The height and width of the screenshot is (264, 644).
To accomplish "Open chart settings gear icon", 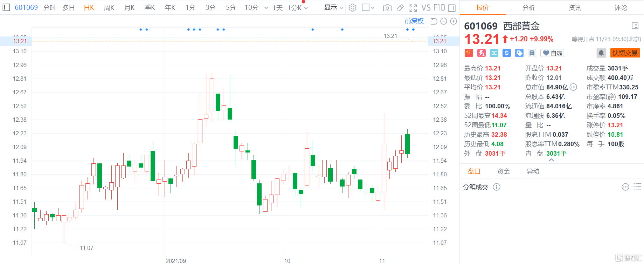I will point(353,7).
